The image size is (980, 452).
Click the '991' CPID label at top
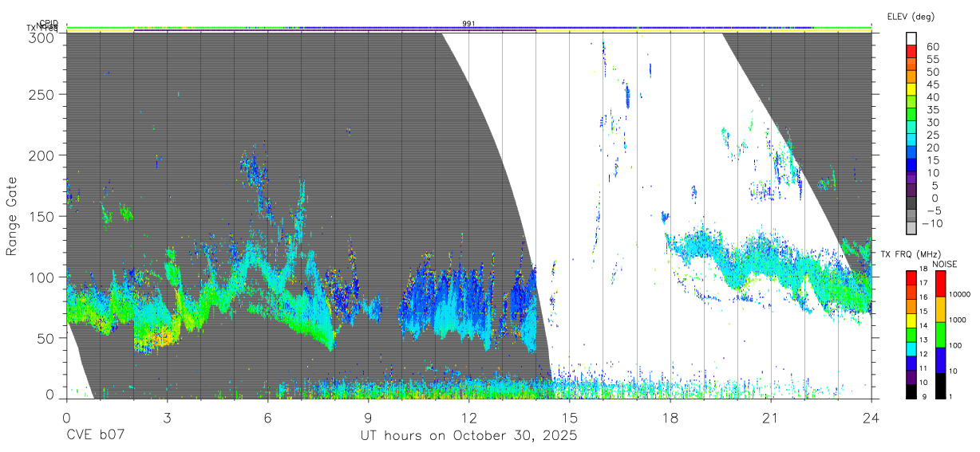[x=468, y=24]
